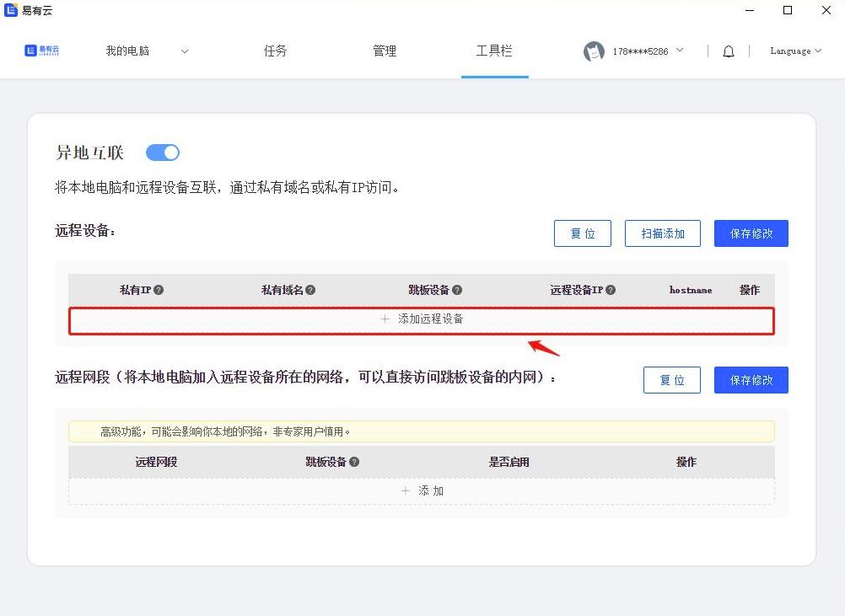Image resolution: width=845 pixels, height=616 pixels.
Task: Click the 远程网段 column header
Action: [x=156, y=462]
